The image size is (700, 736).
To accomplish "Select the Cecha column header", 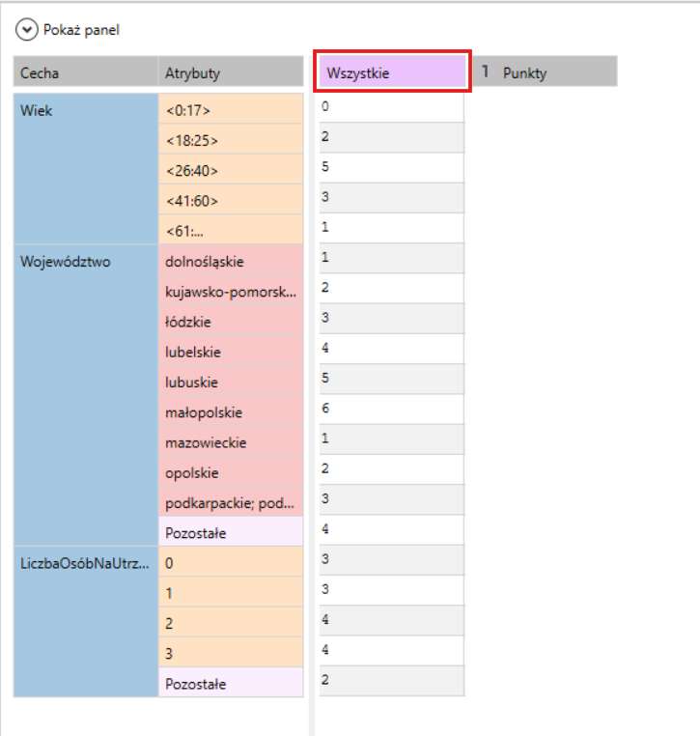I will tap(86, 71).
